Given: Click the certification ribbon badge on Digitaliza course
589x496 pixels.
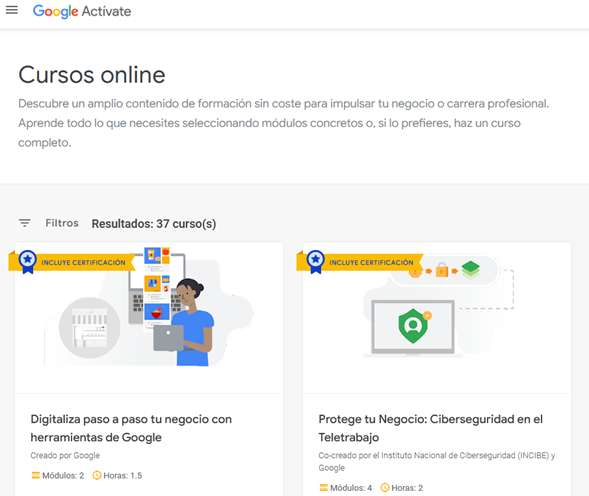Looking at the screenshot, I should coord(27,262).
